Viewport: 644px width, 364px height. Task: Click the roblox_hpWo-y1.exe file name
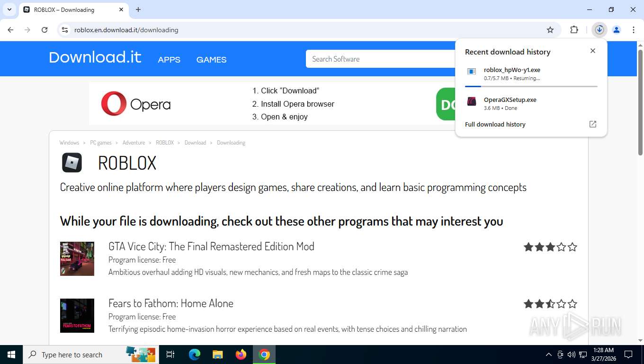pos(512,70)
